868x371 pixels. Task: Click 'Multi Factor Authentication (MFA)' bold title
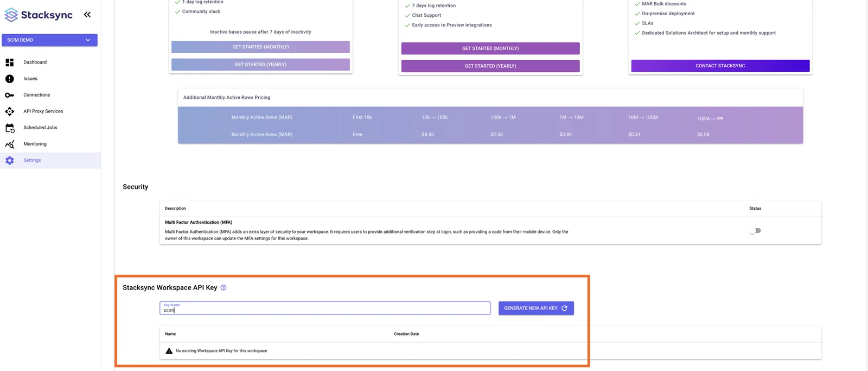coord(199,222)
